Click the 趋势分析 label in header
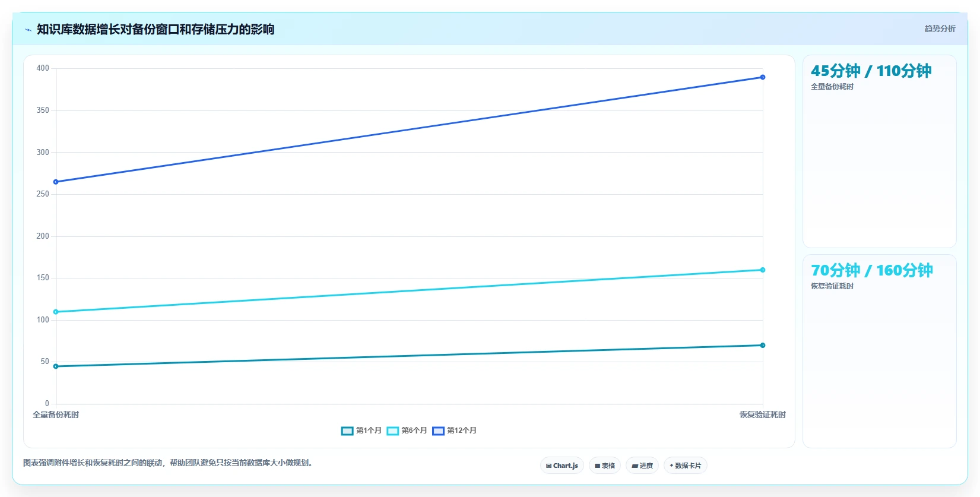 (940, 29)
